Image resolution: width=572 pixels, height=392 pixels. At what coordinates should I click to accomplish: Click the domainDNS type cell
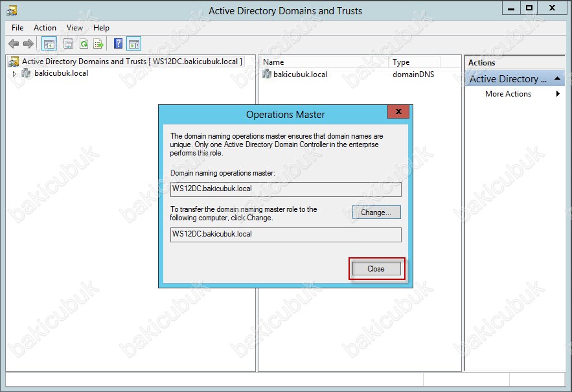point(413,75)
